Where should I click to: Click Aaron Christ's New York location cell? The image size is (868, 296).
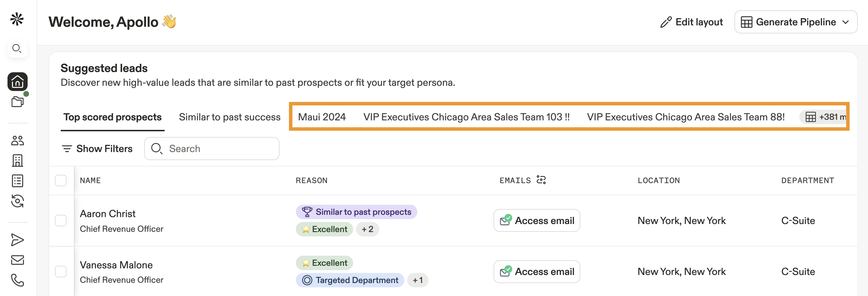pos(681,221)
